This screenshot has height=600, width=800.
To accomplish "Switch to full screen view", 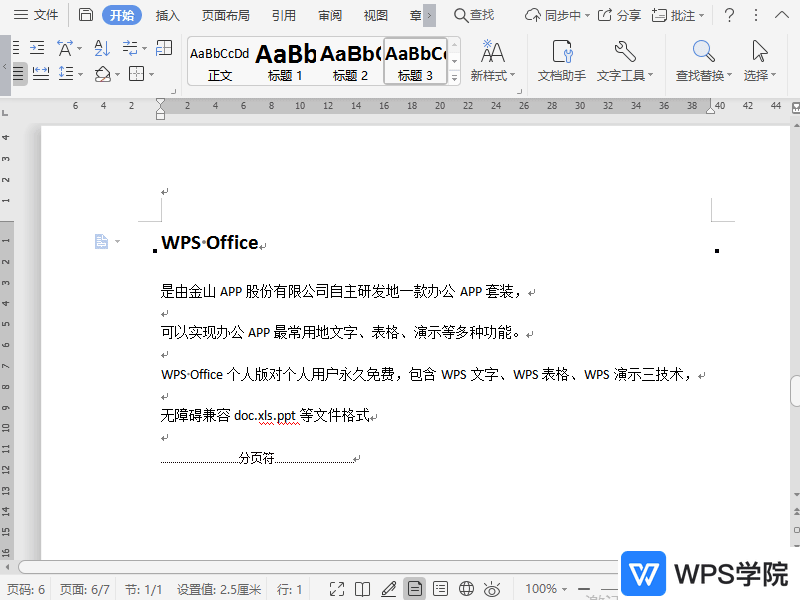I will (x=337, y=588).
